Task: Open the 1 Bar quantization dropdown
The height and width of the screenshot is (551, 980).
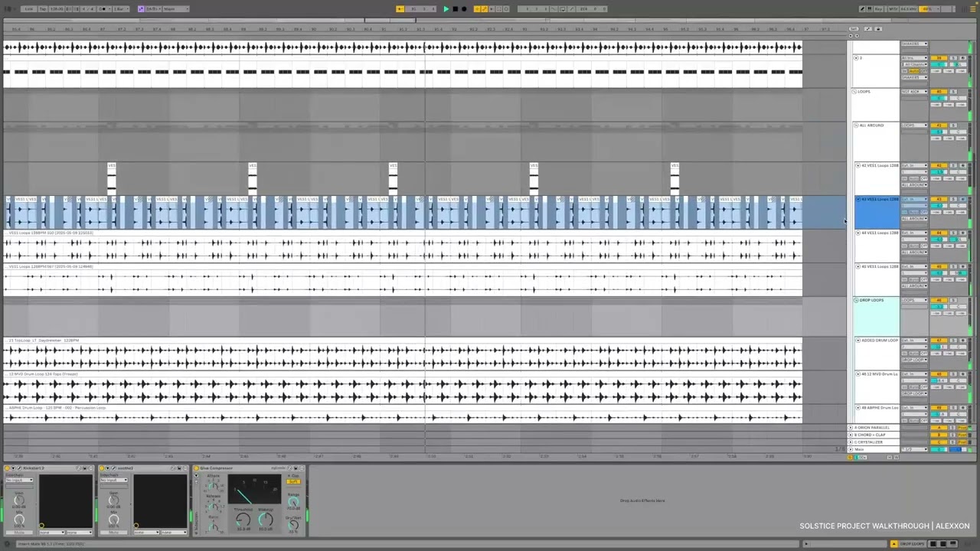Action: pyautogui.click(x=121, y=8)
